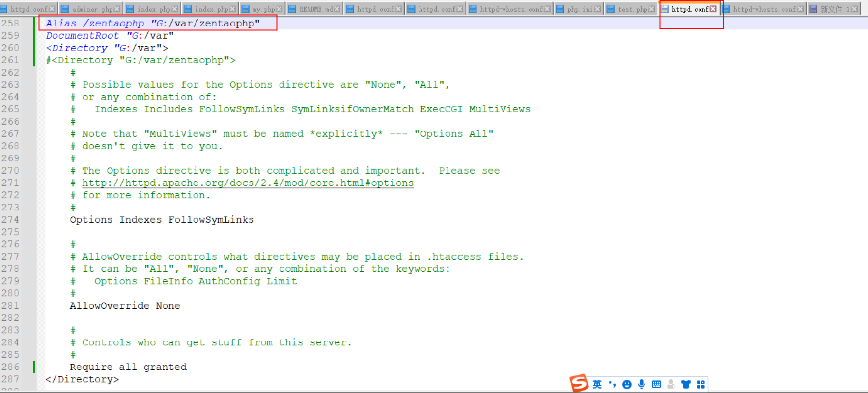Click the comment "Controls who can get stuff"
Image resolution: width=868 pixels, height=393 pixels.
click(x=211, y=342)
